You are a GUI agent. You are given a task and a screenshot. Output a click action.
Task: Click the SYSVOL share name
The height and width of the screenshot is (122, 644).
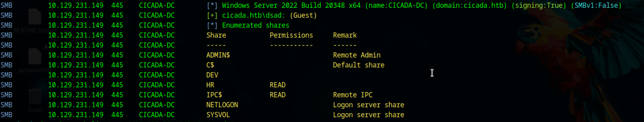coord(218,115)
